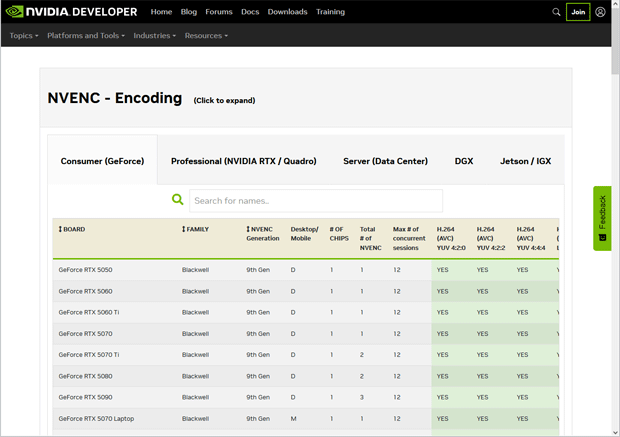Screen dimensions: 620x437
Task: Select the GeForce RTX 5080 row name
Action: (x=85, y=376)
